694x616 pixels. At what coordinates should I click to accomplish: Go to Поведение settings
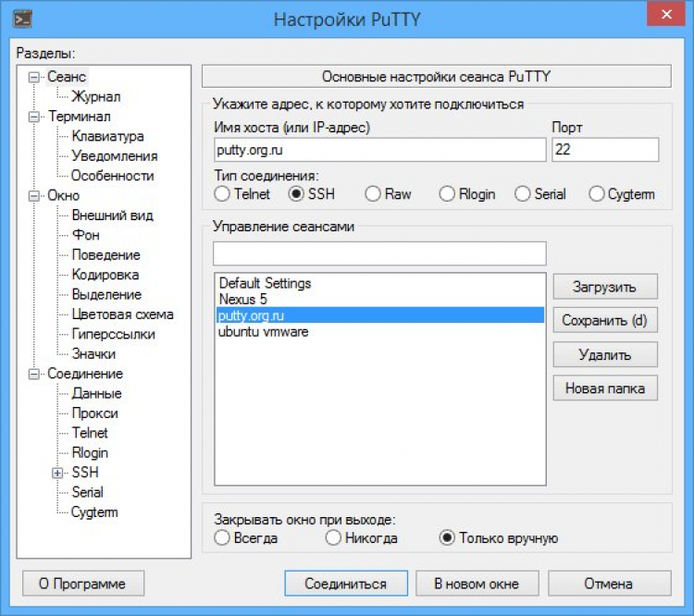point(105,255)
